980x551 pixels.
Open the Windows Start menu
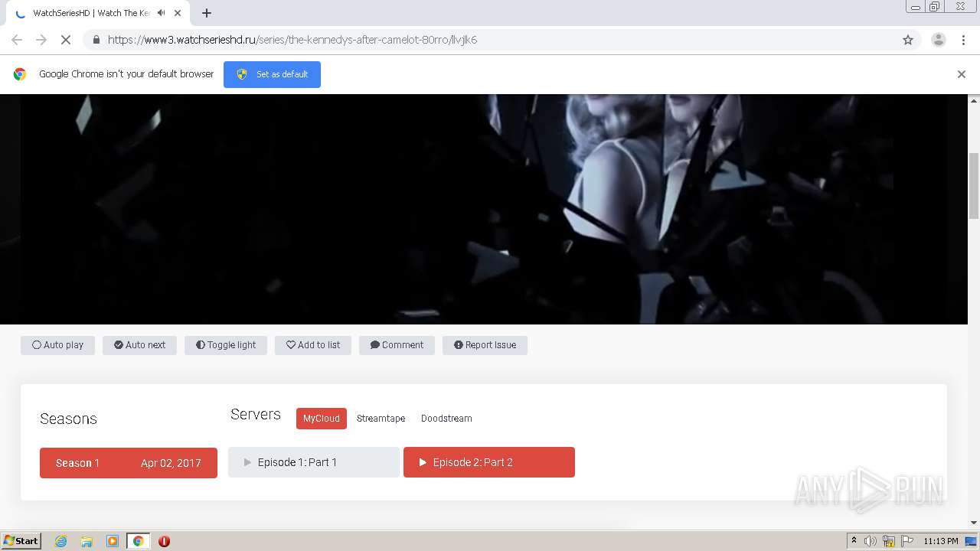click(x=21, y=541)
